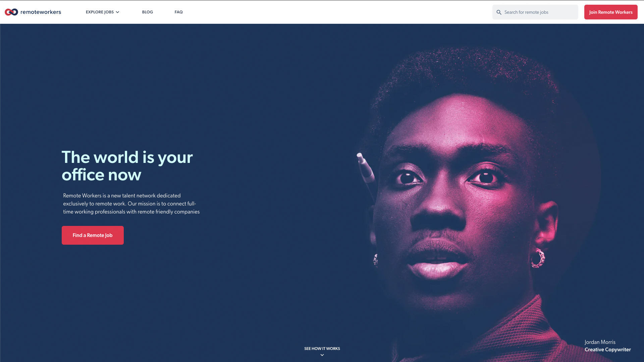This screenshot has height=362, width=644.
Task: Select the Jordan Morris name caption
Action: pos(600,342)
